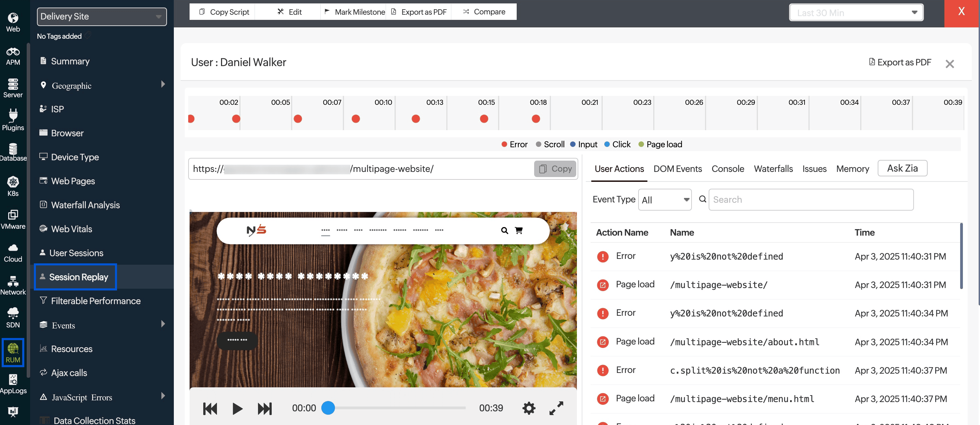Viewport: 980px width, 425px height.
Task: Switch to the DOM Events tab
Action: pos(678,169)
